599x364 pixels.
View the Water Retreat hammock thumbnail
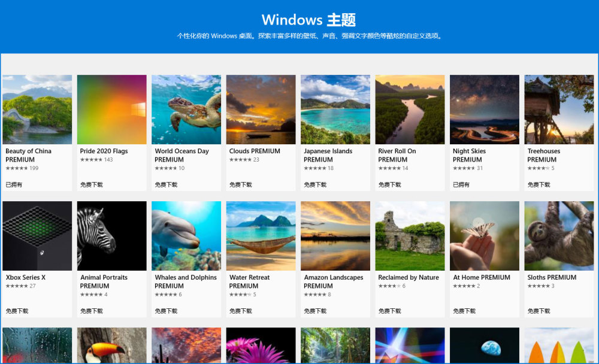click(261, 236)
